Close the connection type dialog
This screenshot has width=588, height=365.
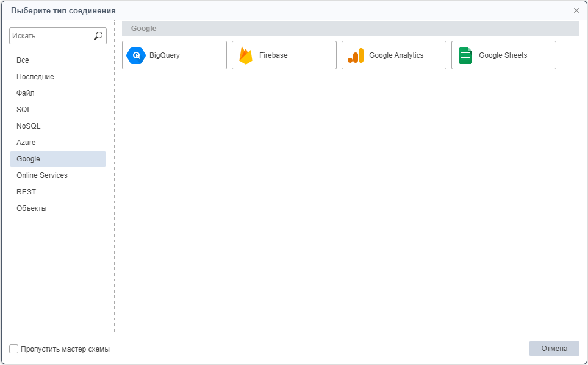(576, 10)
